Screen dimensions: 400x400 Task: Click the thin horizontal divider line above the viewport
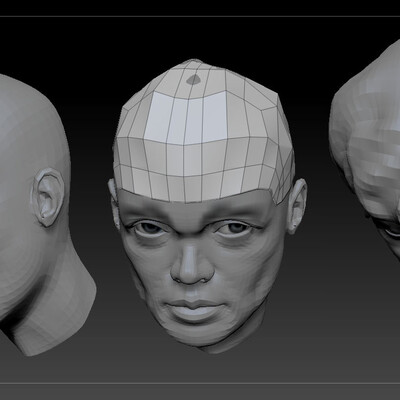point(200,16)
